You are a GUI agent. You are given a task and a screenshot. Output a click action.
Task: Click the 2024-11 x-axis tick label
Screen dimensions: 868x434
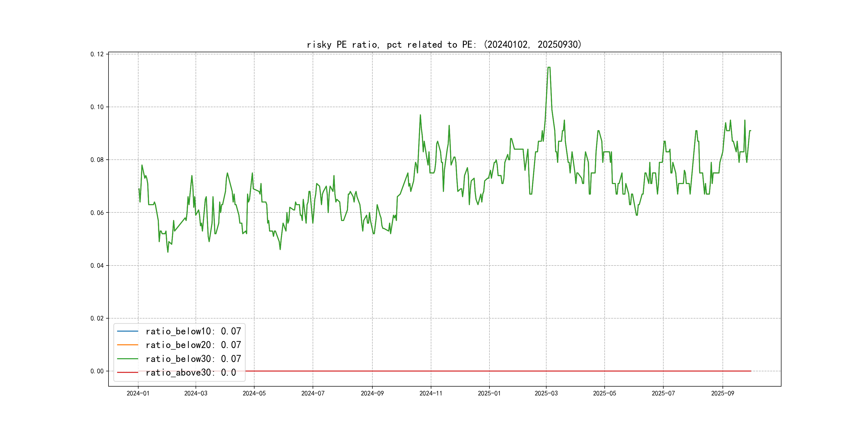[x=431, y=393]
